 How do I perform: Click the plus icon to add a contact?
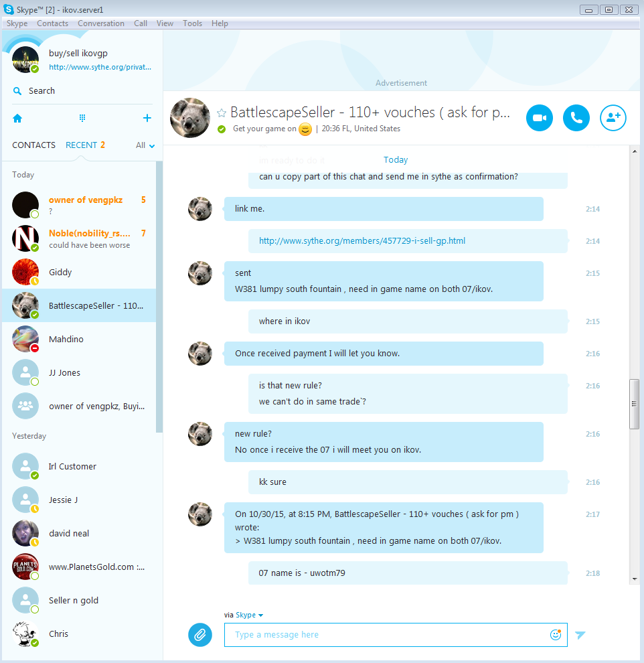(x=147, y=118)
